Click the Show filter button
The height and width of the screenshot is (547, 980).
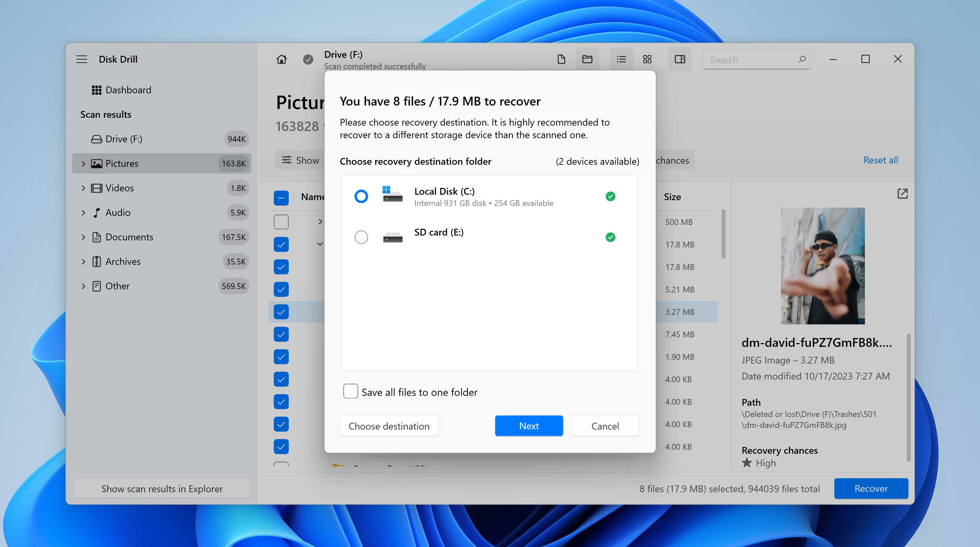click(x=300, y=160)
